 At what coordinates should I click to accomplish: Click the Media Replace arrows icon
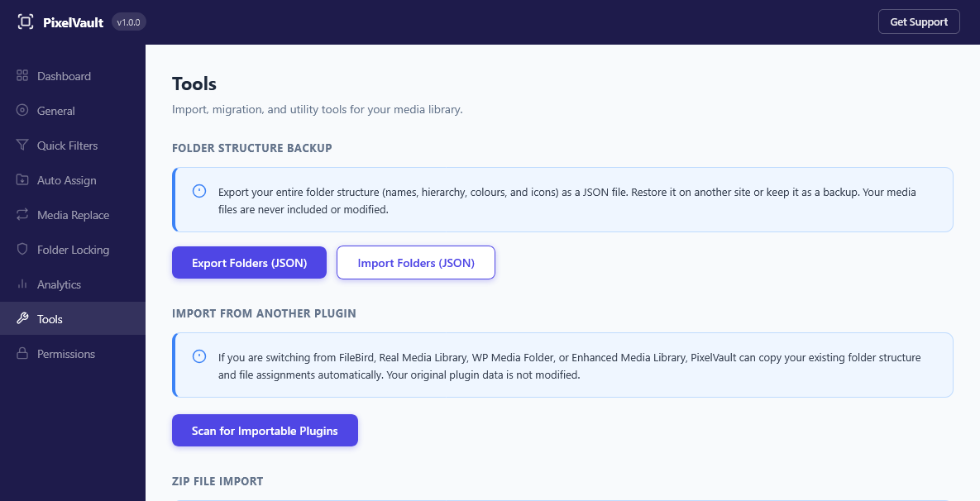point(22,214)
